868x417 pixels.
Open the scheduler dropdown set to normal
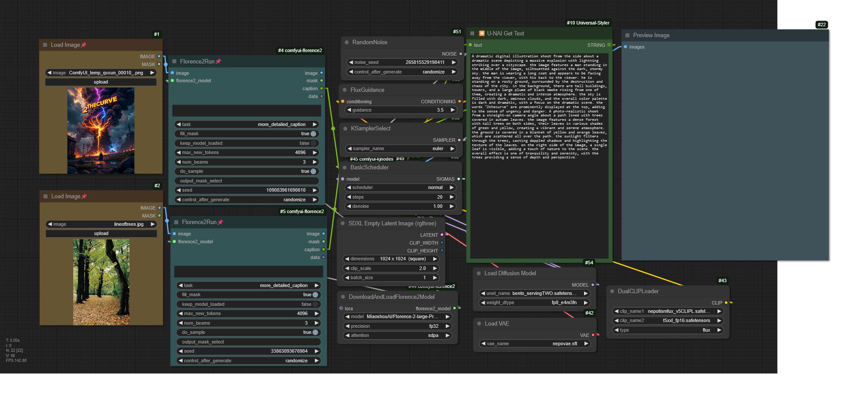(401, 188)
